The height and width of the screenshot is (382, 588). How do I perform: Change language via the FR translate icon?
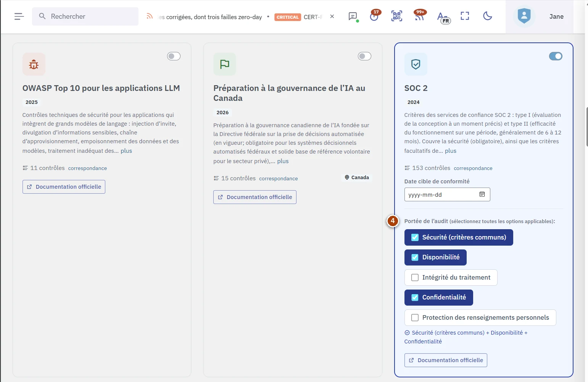tap(443, 17)
